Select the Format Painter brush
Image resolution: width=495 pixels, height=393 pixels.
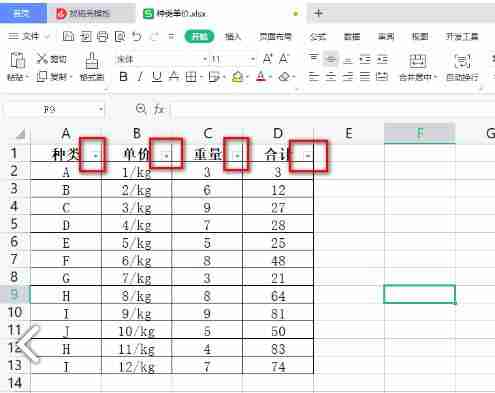tap(92, 67)
